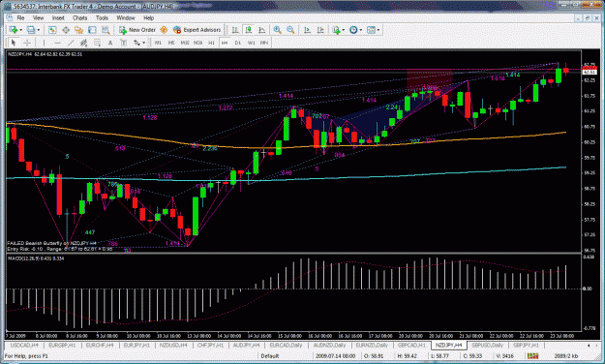The width and height of the screenshot is (605, 364).
Task: Select the Equidistant Channel tool
Action: click(83, 43)
